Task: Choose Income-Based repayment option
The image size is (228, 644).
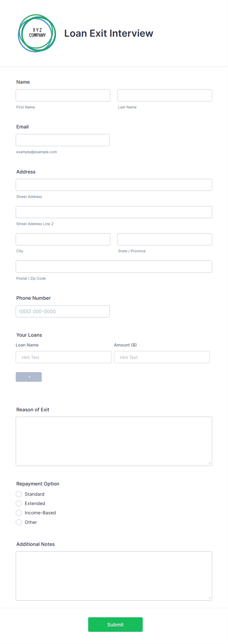Action: (19, 513)
